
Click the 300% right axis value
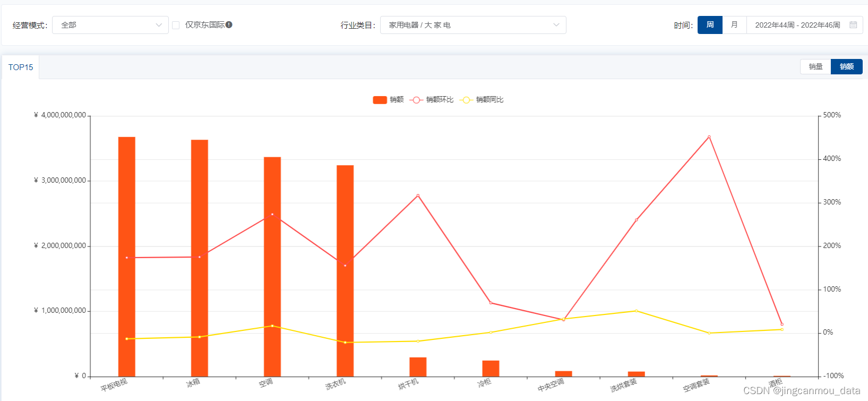pos(832,202)
